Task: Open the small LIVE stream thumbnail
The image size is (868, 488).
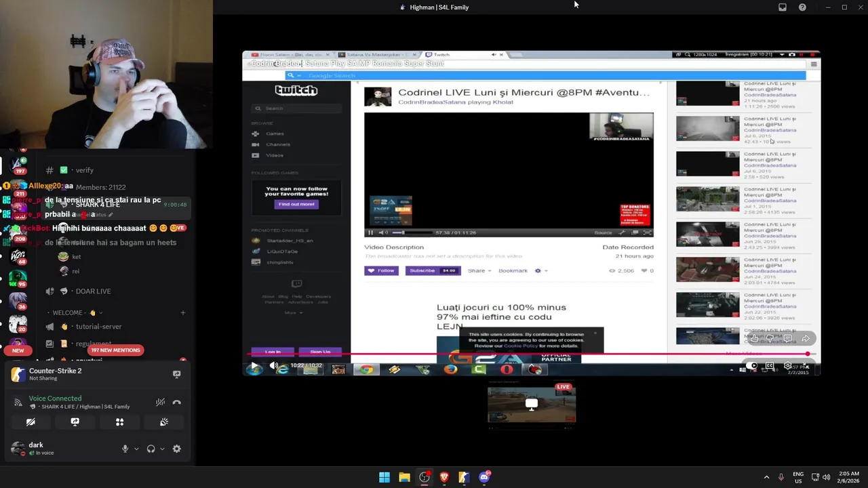Action: pos(532,405)
